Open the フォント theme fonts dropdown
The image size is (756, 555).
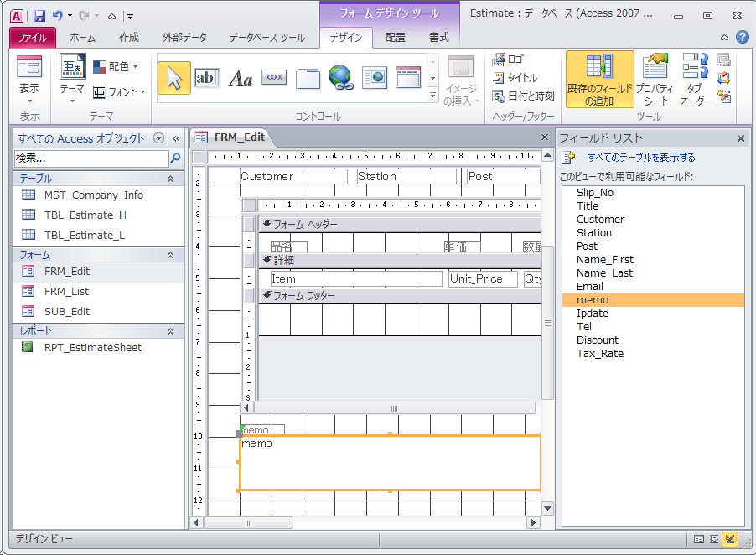pos(119,91)
